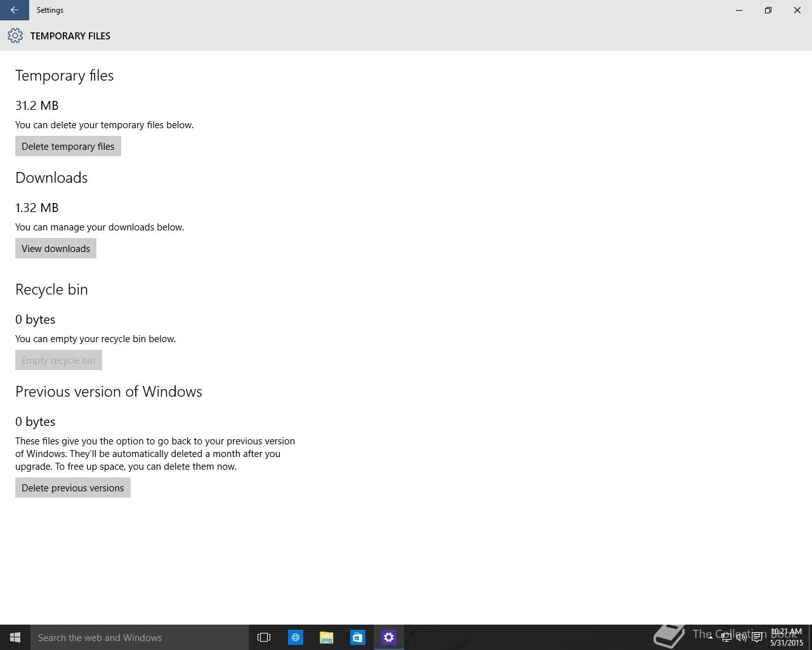
Task: Click the Downloads section heading
Action: [x=51, y=178]
